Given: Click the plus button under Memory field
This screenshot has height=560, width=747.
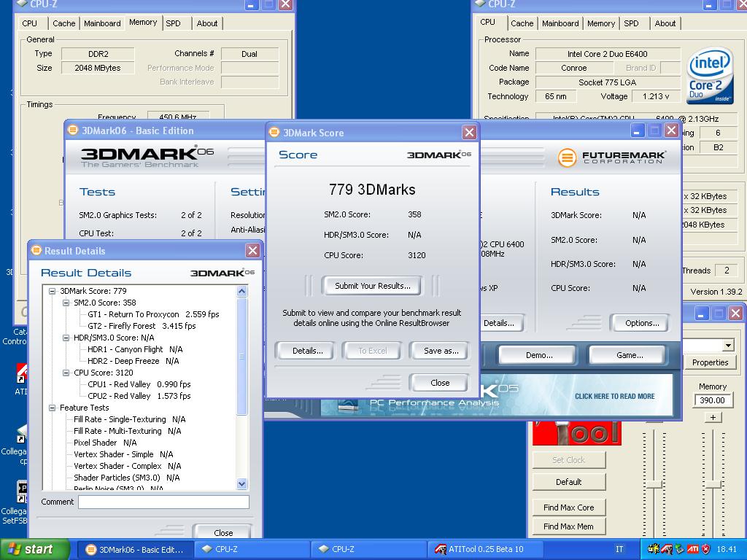Looking at the screenshot, I should click(x=713, y=417).
